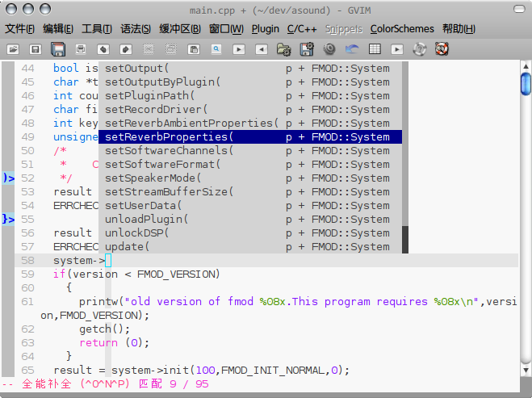532x398 pixels.
Task: Click the Save current file icon
Action: pyautogui.click(x=36, y=49)
